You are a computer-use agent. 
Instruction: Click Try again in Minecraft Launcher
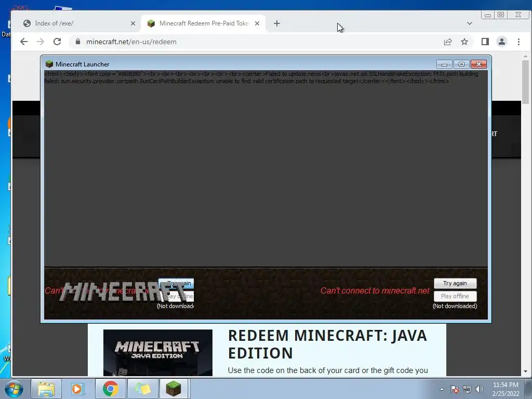(x=455, y=283)
